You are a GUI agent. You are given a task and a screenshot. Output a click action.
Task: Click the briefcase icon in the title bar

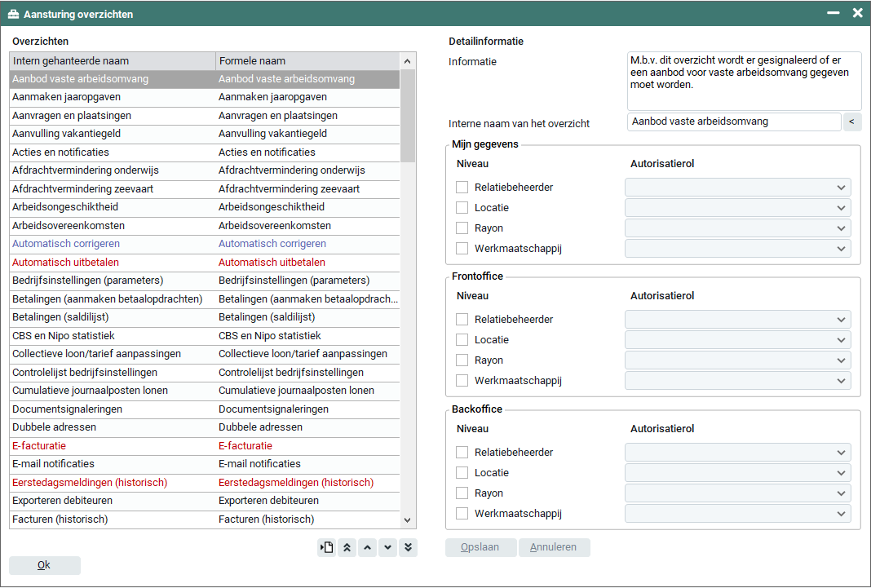pyautogui.click(x=13, y=14)
